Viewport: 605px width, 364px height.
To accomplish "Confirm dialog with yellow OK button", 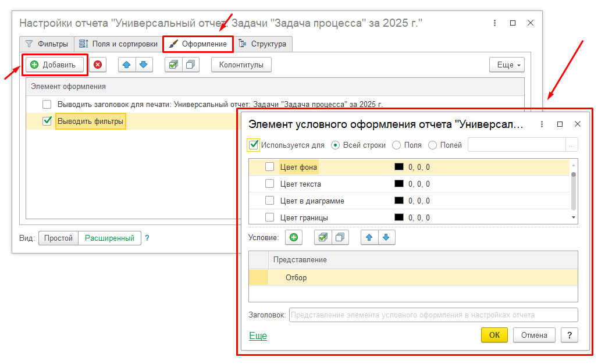I will click(x=494, y=335).
